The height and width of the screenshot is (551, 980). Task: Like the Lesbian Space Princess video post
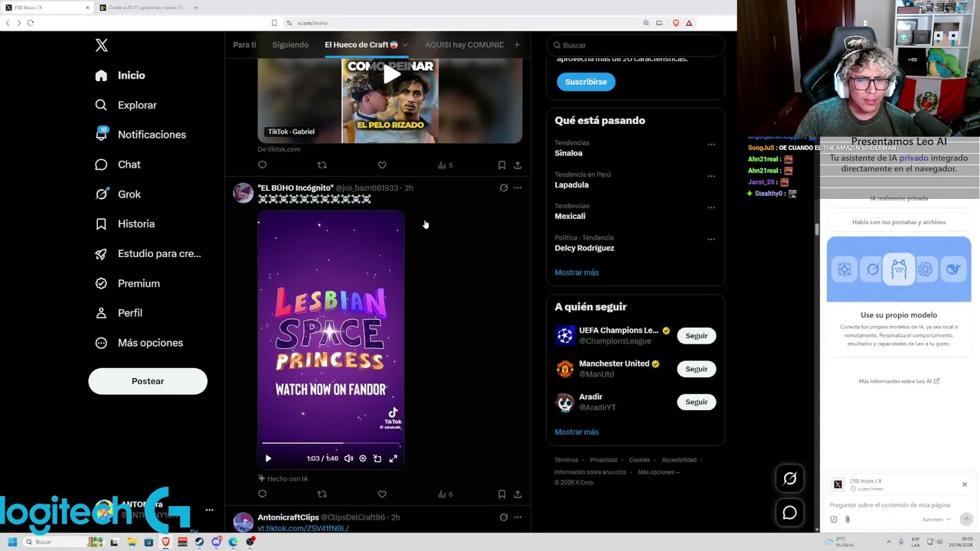coord(382,494)
